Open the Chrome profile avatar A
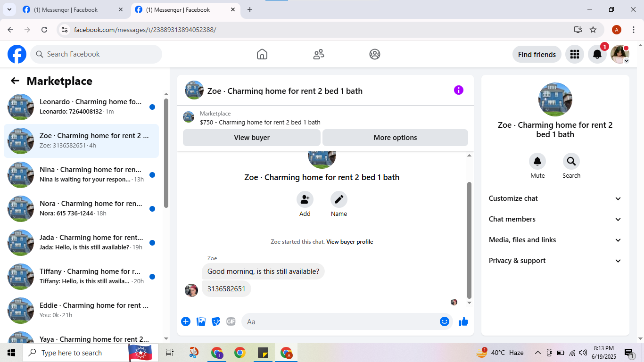Screen dimensions: 644x362 click(617, 30)
